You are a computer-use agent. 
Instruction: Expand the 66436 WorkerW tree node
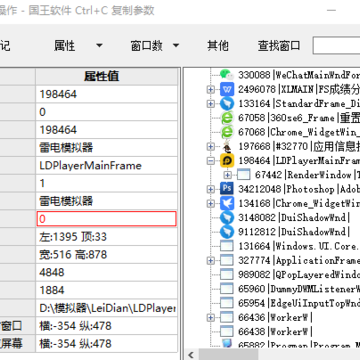(x=210, y=318)
